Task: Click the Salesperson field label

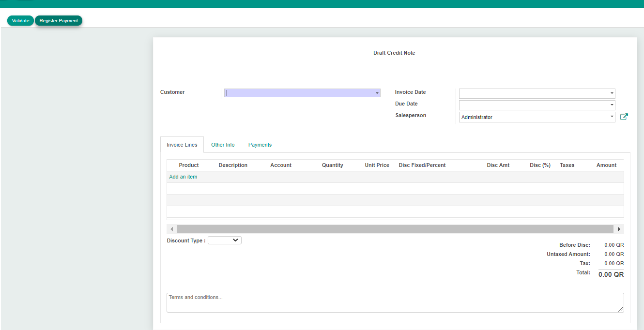Action: [411, 115]
